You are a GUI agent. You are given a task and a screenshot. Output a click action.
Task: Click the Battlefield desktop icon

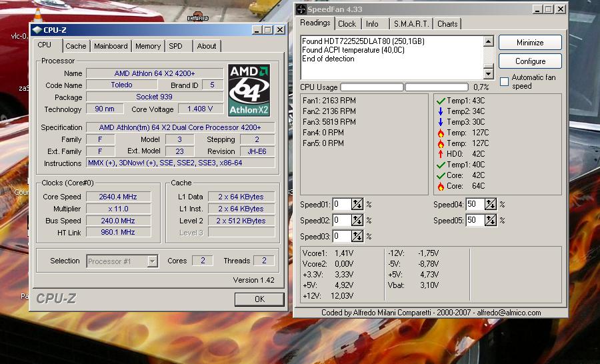tap(198, 17)
